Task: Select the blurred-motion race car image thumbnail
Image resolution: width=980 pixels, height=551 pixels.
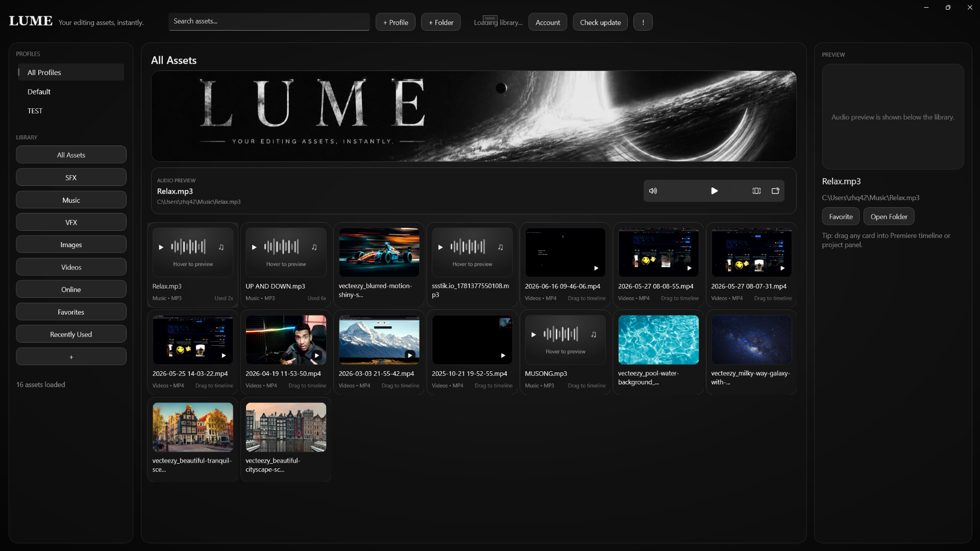Action: (379, 252)
